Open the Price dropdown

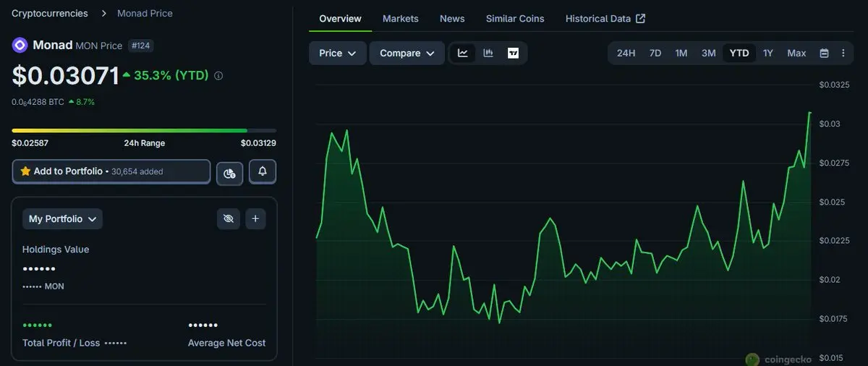click(338, 53)
